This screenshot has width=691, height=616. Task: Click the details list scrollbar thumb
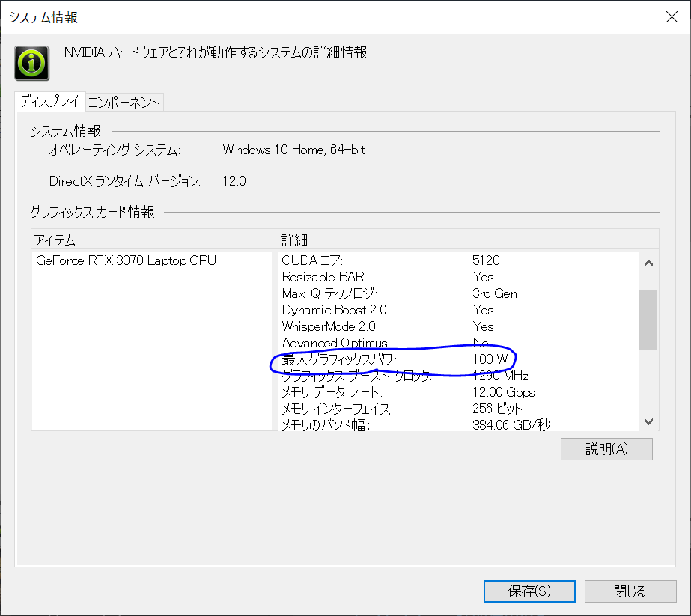pyautogui.click(x=648, y=320)
